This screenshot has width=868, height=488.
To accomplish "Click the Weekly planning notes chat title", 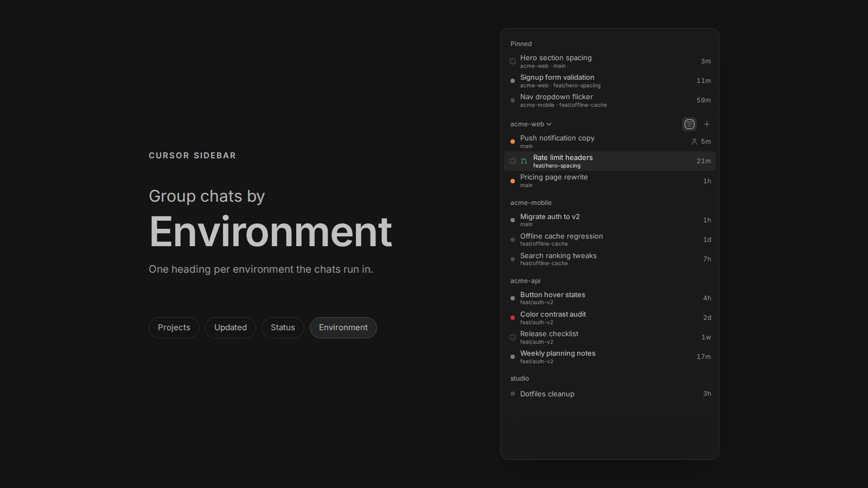I will [558, 353].
